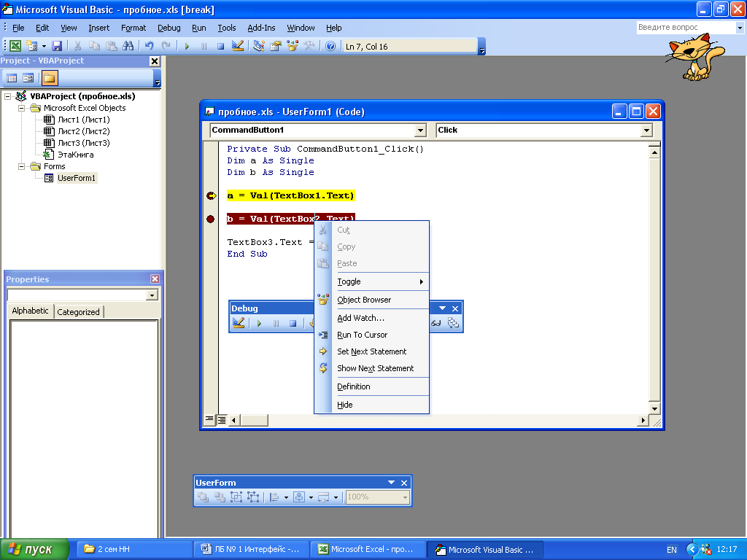Click View Code icon in the Project panel
This screenshot has width=747, height=560.
pos(12,78)
